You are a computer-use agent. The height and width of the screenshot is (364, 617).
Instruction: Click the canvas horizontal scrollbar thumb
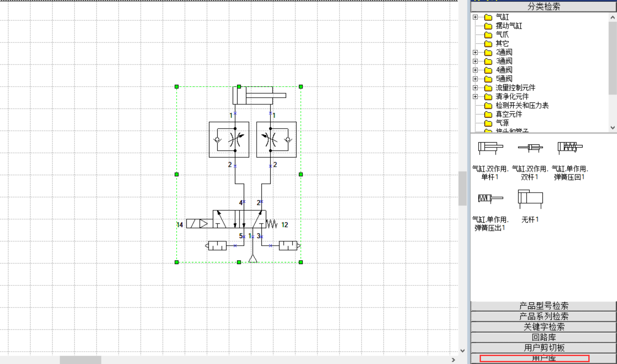coord(80,360)
